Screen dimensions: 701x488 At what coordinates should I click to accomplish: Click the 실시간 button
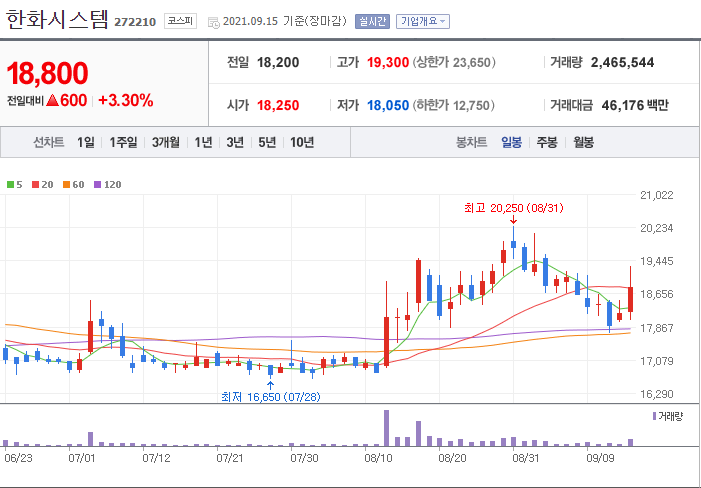[x=372, y=21]
